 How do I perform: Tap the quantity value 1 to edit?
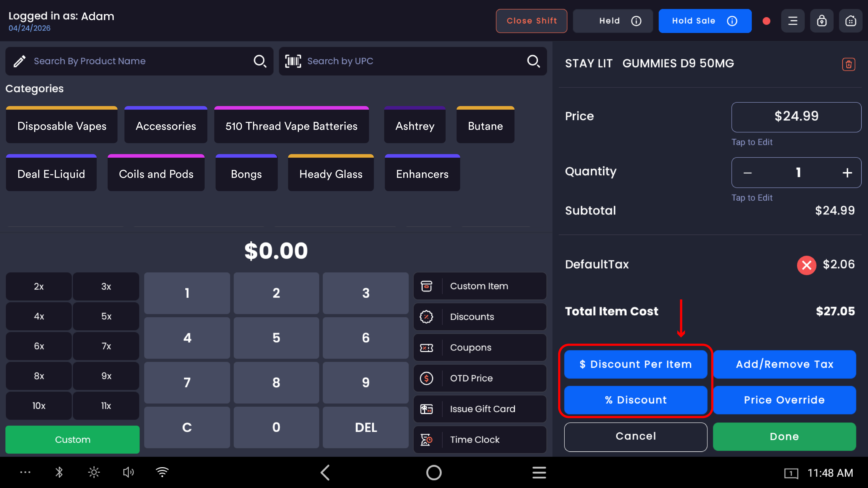pos(798,172)
